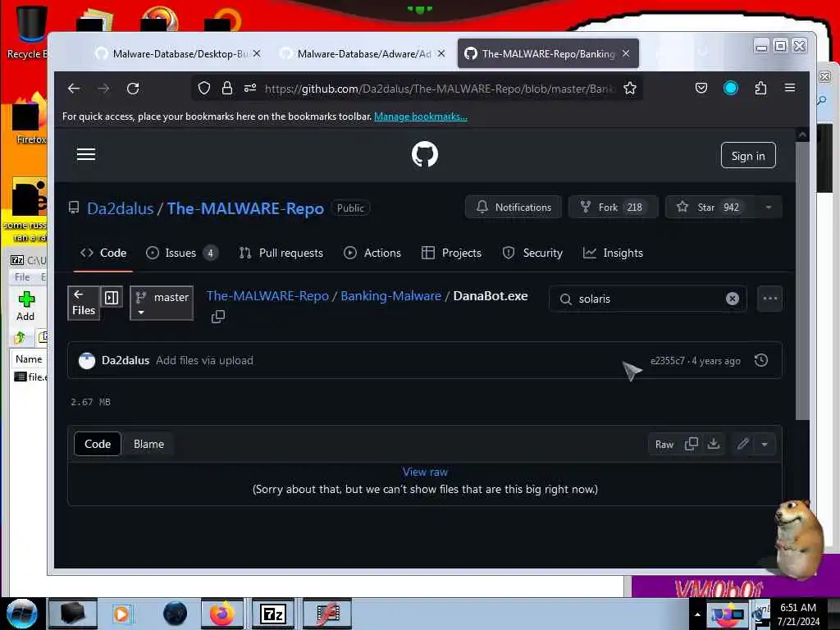
Task: Open commit e2355c7 link
Action: [x=667, y=361]
